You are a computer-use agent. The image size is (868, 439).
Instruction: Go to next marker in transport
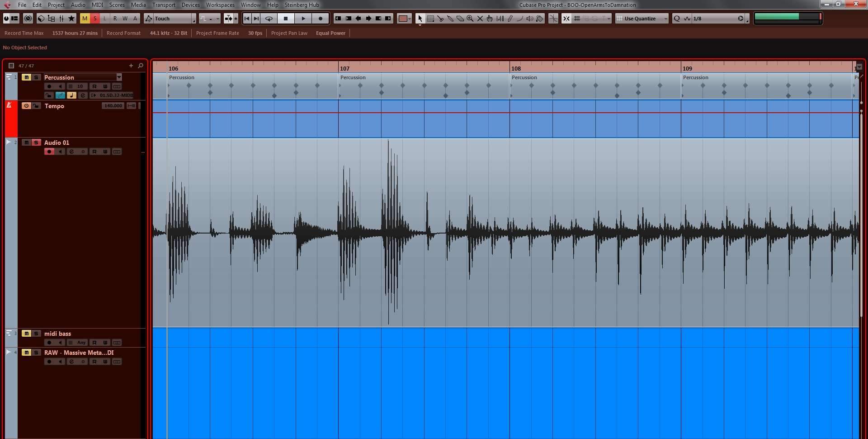click(x=256, y=19)
